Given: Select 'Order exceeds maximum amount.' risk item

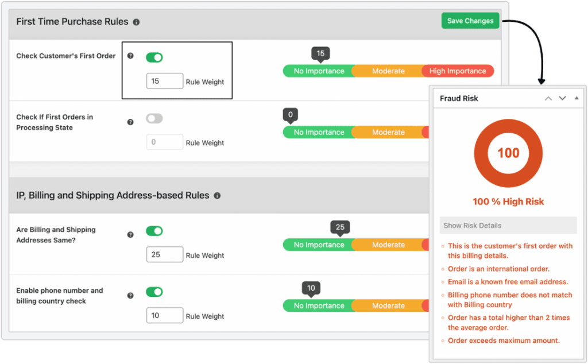Looking at the screenshot, I should [x=504, y=340].
